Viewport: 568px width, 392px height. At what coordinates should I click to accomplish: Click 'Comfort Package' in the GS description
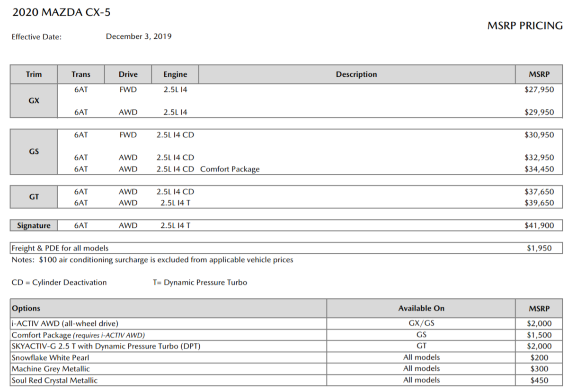(x=230, y=169)
